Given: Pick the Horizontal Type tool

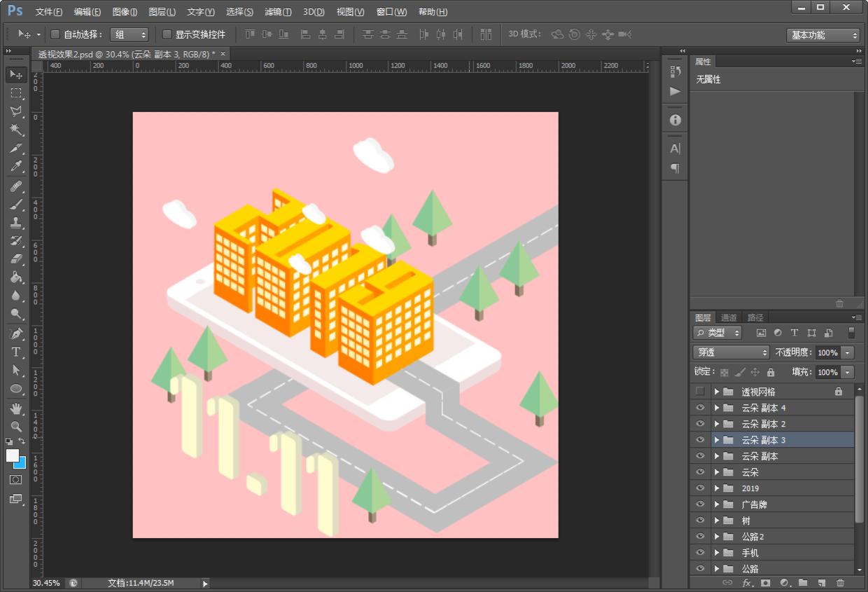Looking at the screenshot, I should click(x=16, y=352).
